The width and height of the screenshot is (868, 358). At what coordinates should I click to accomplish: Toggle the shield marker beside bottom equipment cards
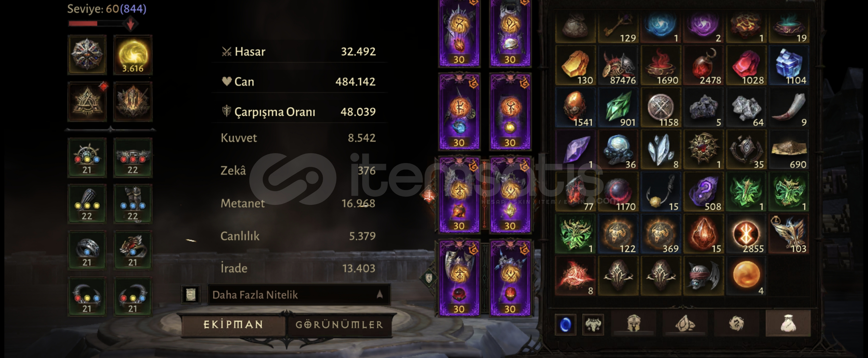(x=429, y=278)
